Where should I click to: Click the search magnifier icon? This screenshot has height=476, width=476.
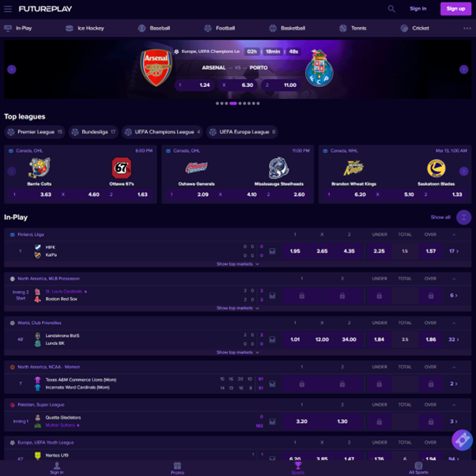391,9
